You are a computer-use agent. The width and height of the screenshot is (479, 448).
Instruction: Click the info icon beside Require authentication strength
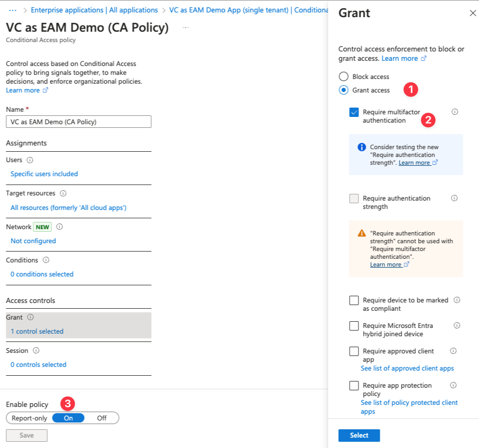pos(455,198)
